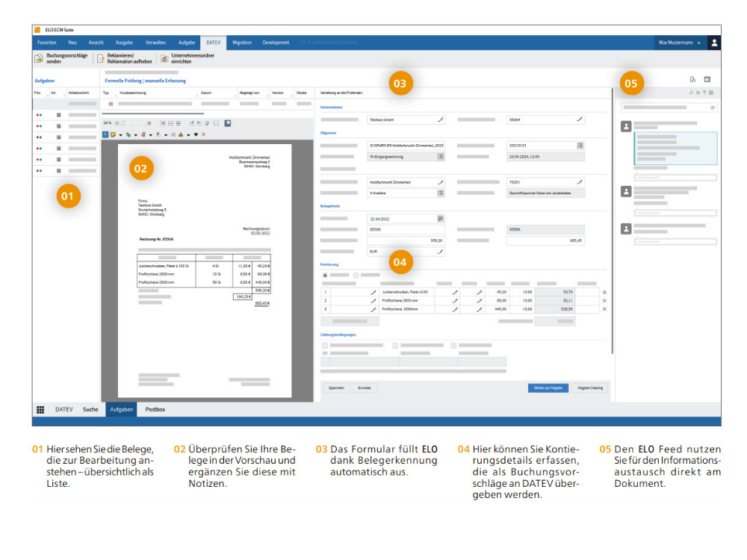Click pencil icon in the 55004 field
Viewport: 747px width, 560px height.
580,119
